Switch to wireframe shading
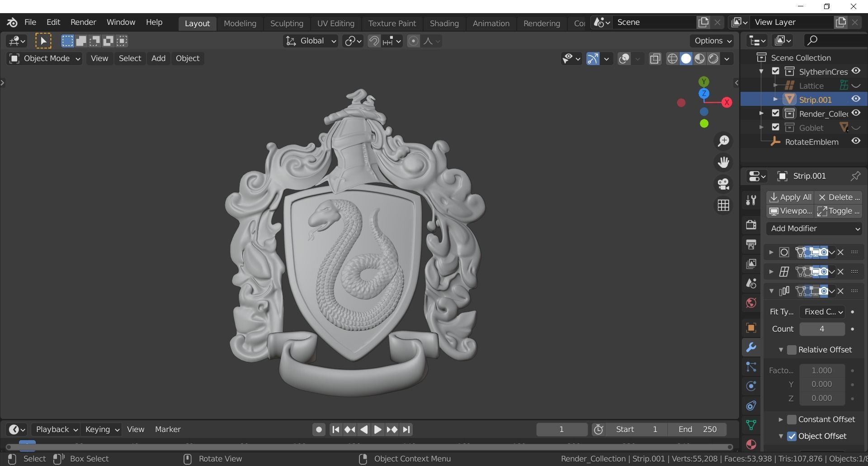This screenshot has height=466, width=868. click(x=672, y=59)
